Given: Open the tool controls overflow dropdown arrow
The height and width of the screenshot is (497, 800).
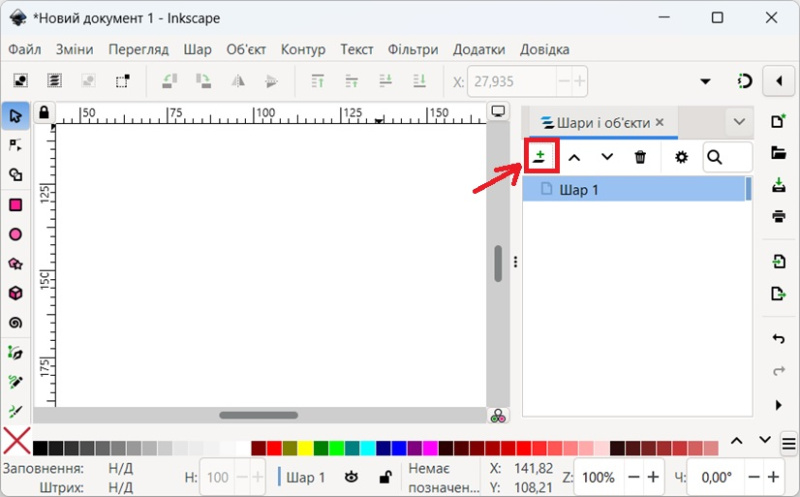Looking at the screenshot, I should 705,81.
